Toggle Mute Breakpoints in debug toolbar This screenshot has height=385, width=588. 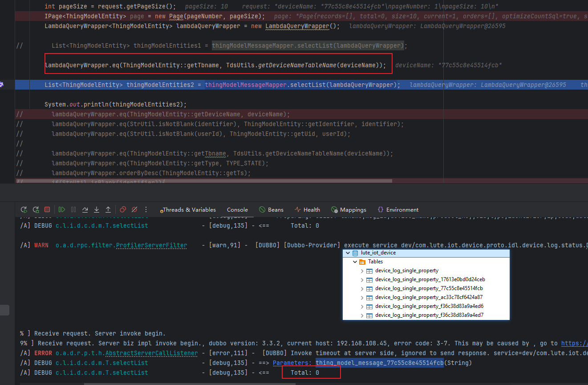(134, 209)
